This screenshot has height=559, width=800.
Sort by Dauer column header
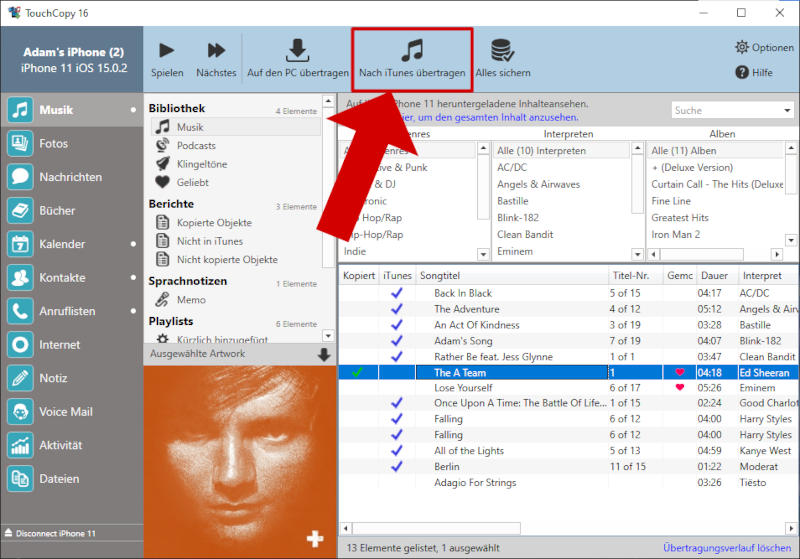point(717,275)
